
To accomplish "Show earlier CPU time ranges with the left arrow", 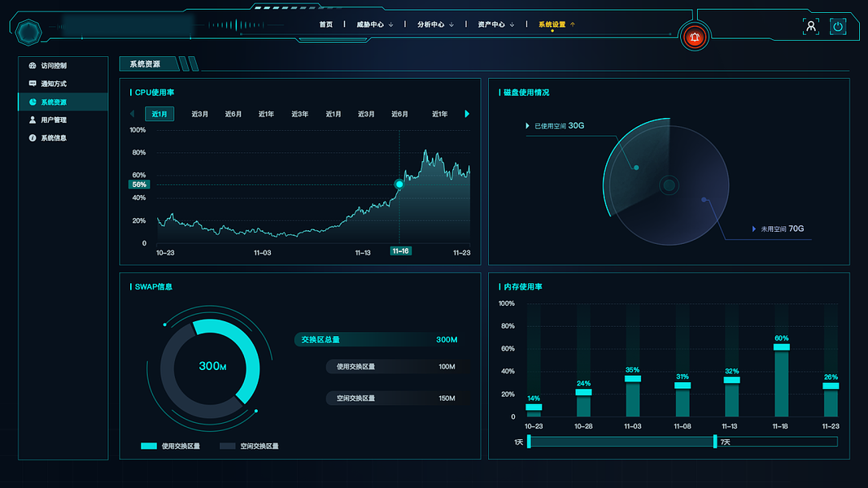I will click(132, 114).
